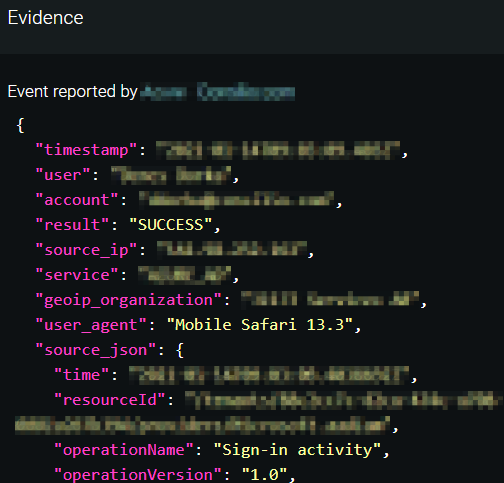
Task: Click the "account" JSON key
Action: [x=77, y=200]
